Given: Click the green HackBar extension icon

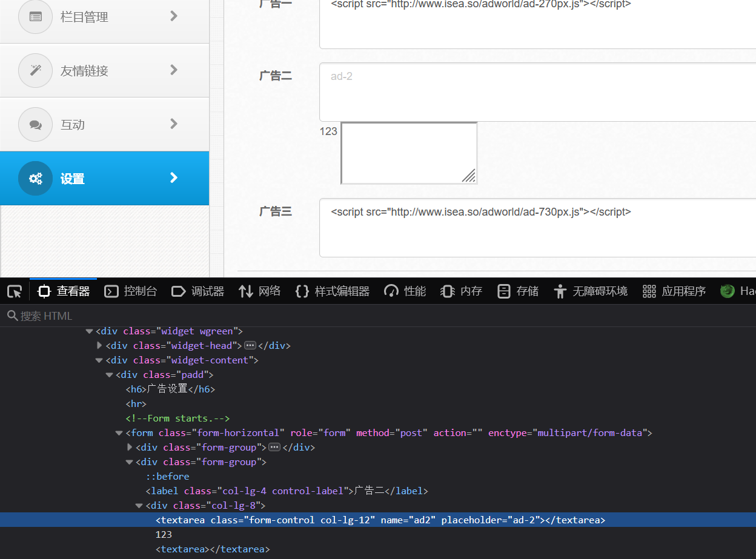Looking at the screenshot, I should [728, 291].
